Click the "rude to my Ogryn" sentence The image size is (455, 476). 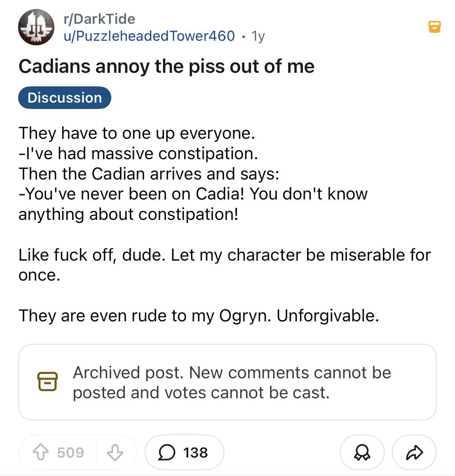point(198,316)
